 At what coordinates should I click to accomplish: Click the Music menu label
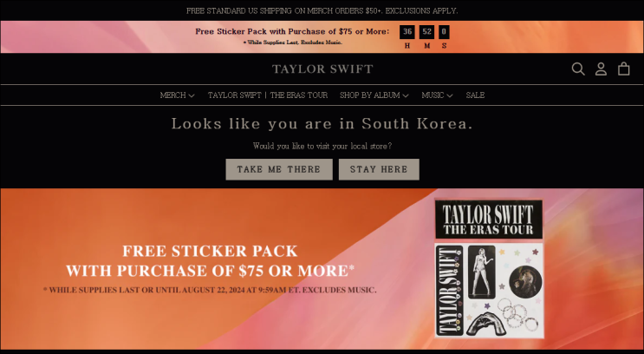click(x=433, y=95)
